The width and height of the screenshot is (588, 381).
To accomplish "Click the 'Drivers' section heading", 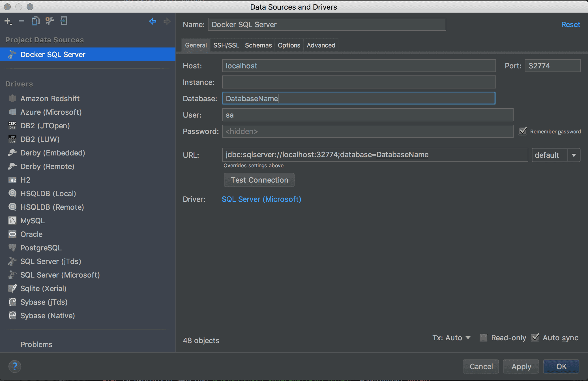I will click(19, 84).
